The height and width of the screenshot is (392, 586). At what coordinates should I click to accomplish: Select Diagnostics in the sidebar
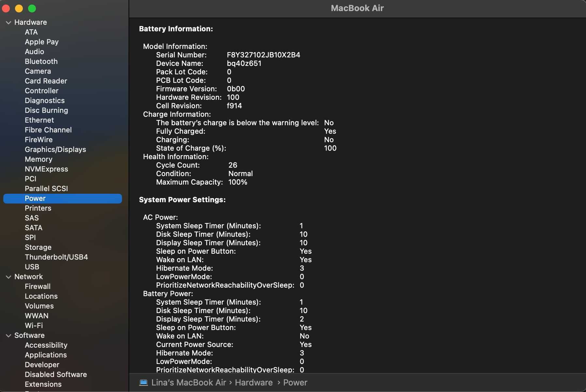(x=45, y=100)
